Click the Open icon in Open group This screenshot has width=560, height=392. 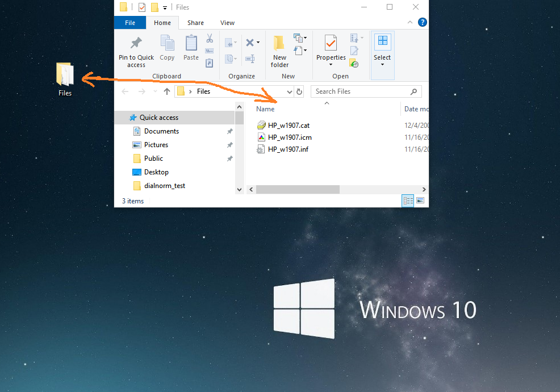point(354,38)
